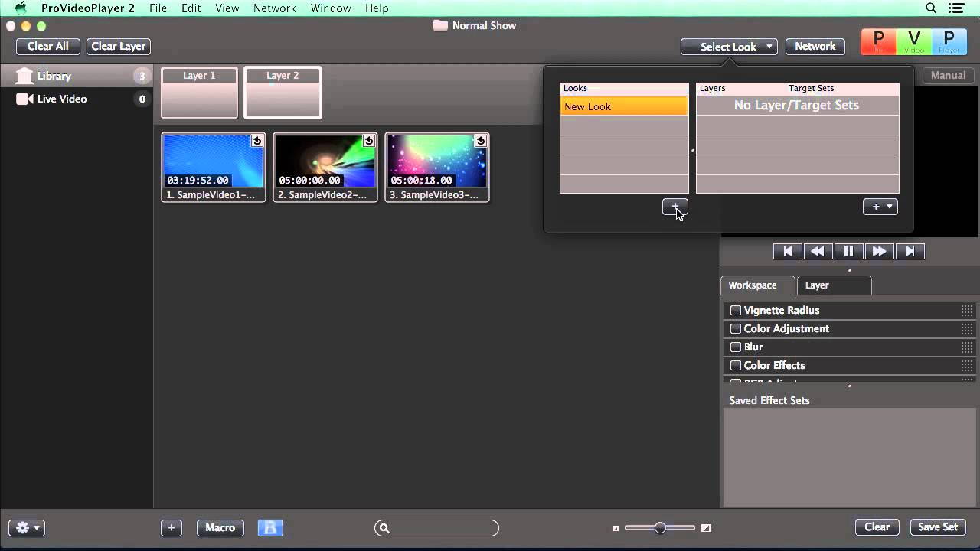Click the drag handle for Color Effects

pyautogui.click(x=967, y=365)
